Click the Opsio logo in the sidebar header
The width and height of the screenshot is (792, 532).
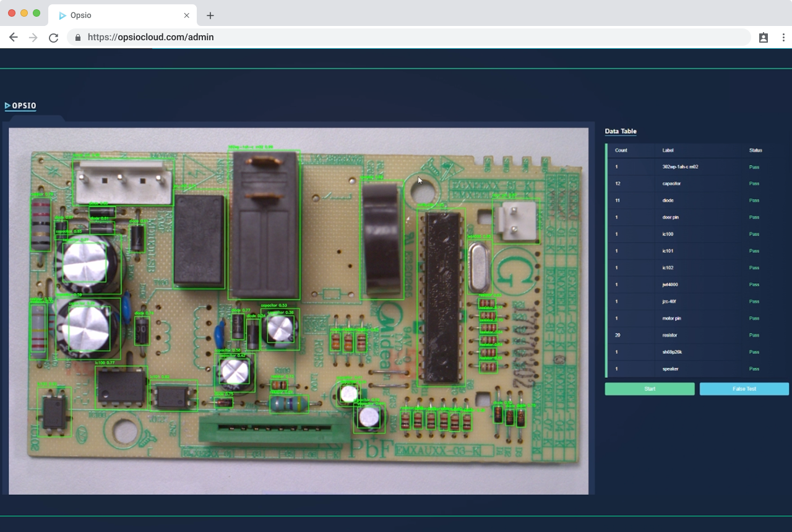click(x=20, y=105)
